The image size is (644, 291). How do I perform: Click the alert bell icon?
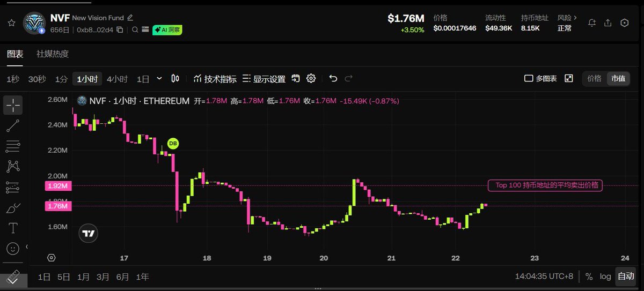click(x=592, y=23)
